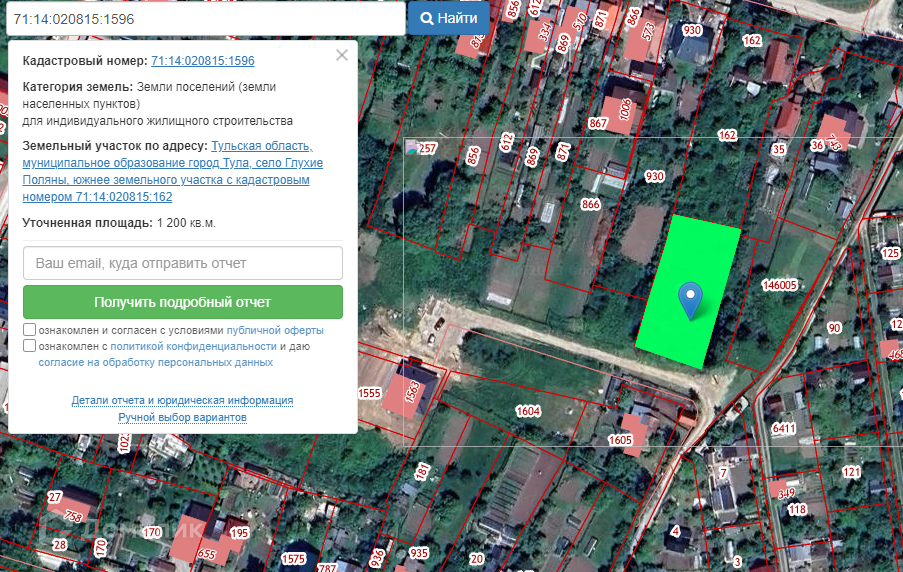
Task: Click parcel label 118 on map
Action: pyautogui.click(x=797, y=509)
